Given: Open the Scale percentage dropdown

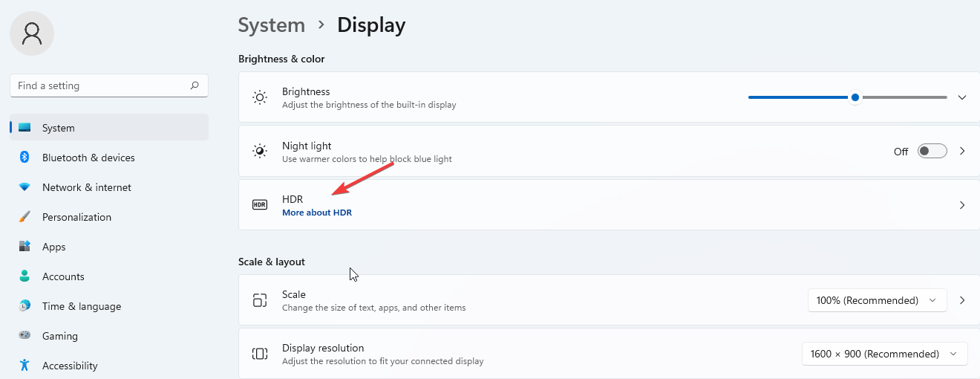Looking at the screenshot, I should 877,300.
